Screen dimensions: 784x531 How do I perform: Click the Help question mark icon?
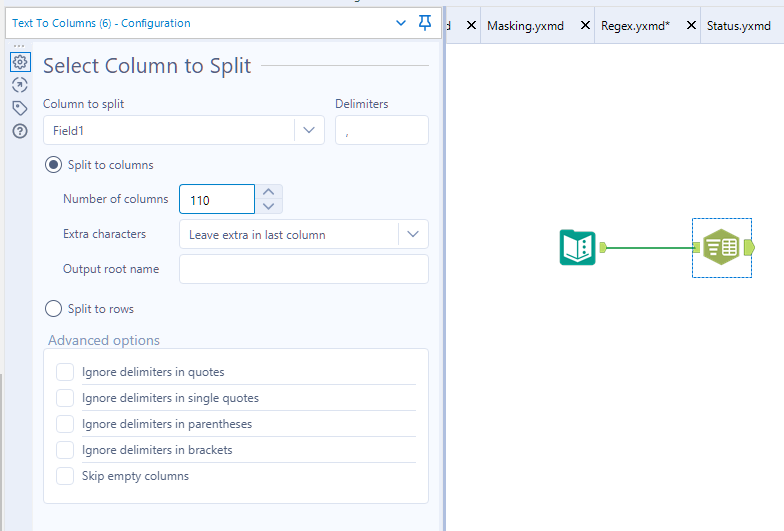coord(19,131)
